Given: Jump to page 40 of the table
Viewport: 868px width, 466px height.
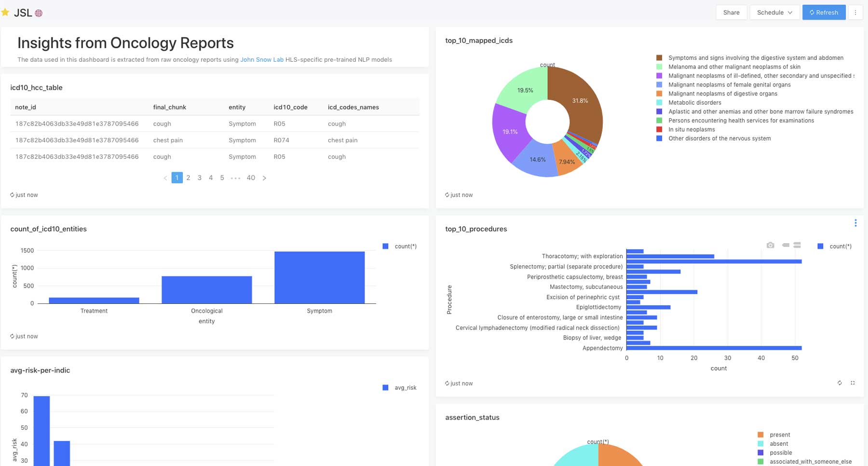Looking at the screenshot, I should (251, 178).
